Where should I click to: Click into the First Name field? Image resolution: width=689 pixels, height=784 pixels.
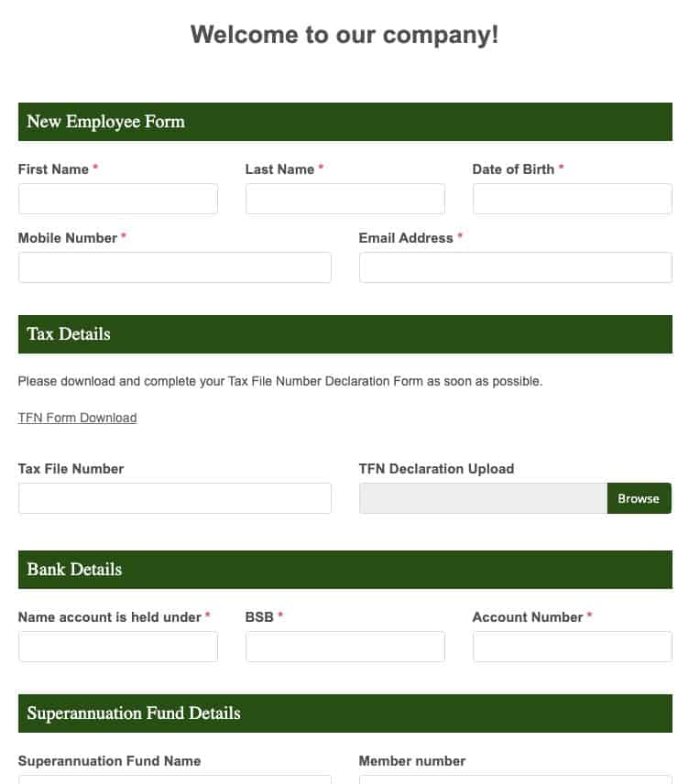click(117, 199)
